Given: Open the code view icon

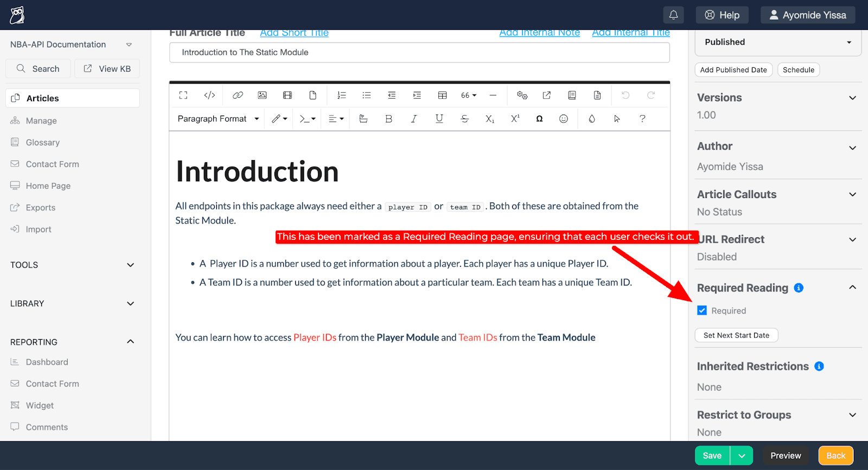Looking at the screenshot, I should (x=209, y=95).
